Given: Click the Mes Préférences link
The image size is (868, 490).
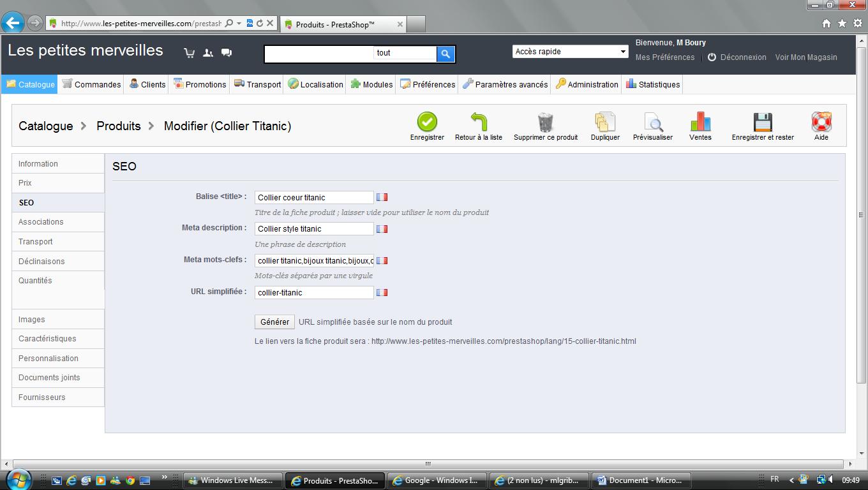Looking at the screenshot, I should (665, 57).
